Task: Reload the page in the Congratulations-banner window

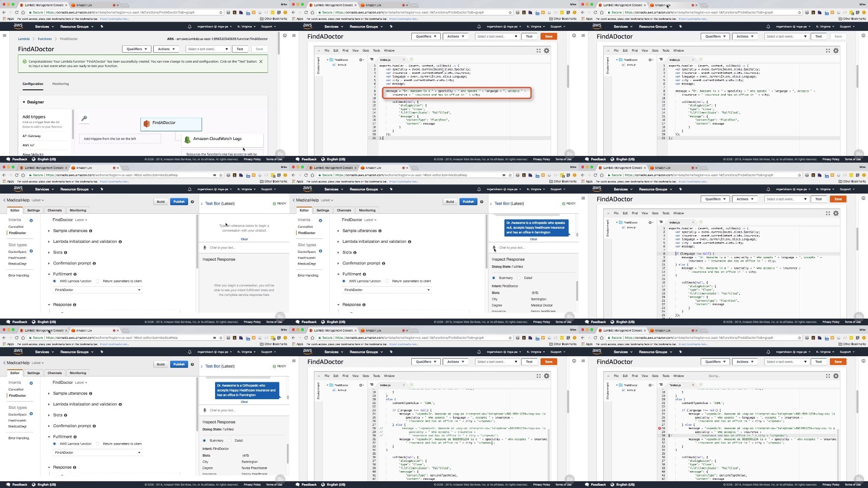Action: point(17,13)
